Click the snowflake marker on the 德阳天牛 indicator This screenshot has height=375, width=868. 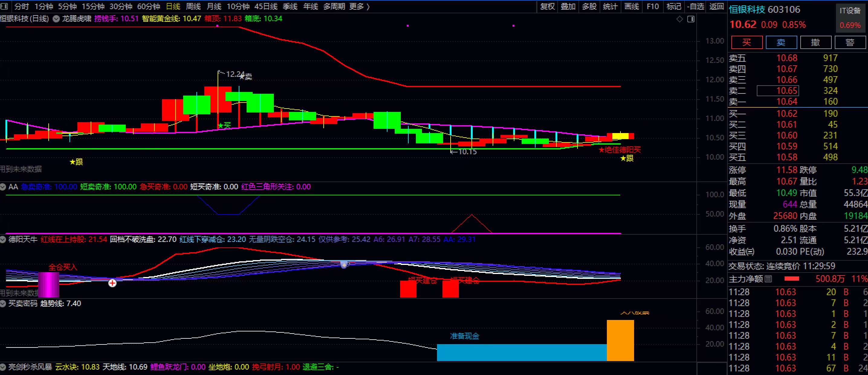pyautogui.click(x=344, y=265)
